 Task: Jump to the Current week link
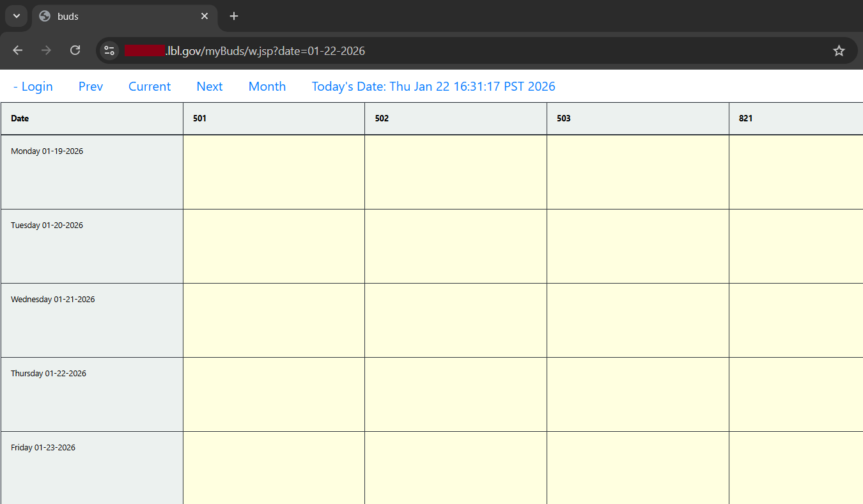point(150,86)
